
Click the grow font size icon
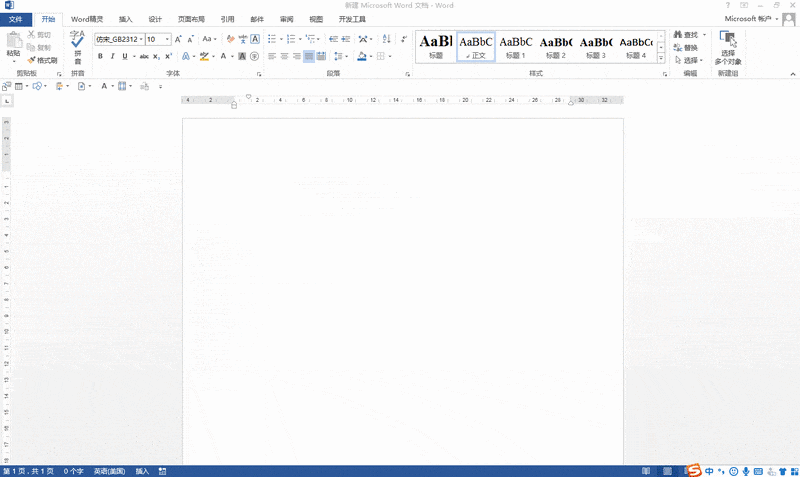[x=178, y=39]
